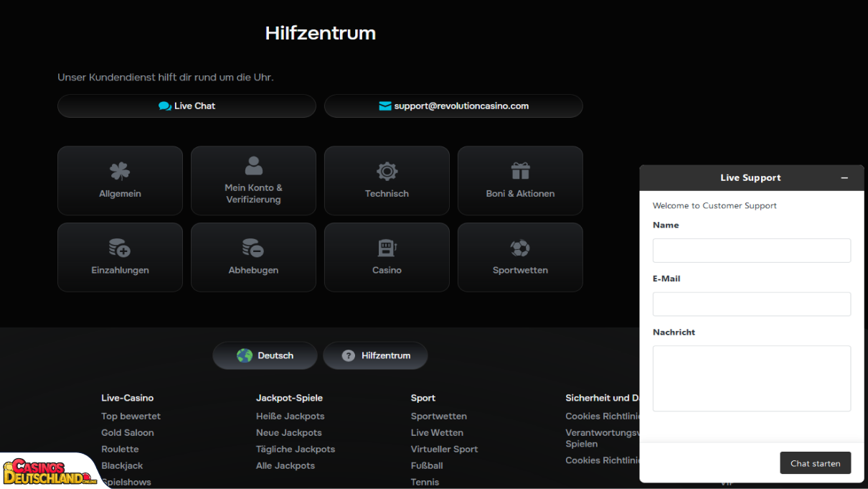Go to the Gold Saloon link
Viewport: 868px width, 489px height.
[128, 433]
